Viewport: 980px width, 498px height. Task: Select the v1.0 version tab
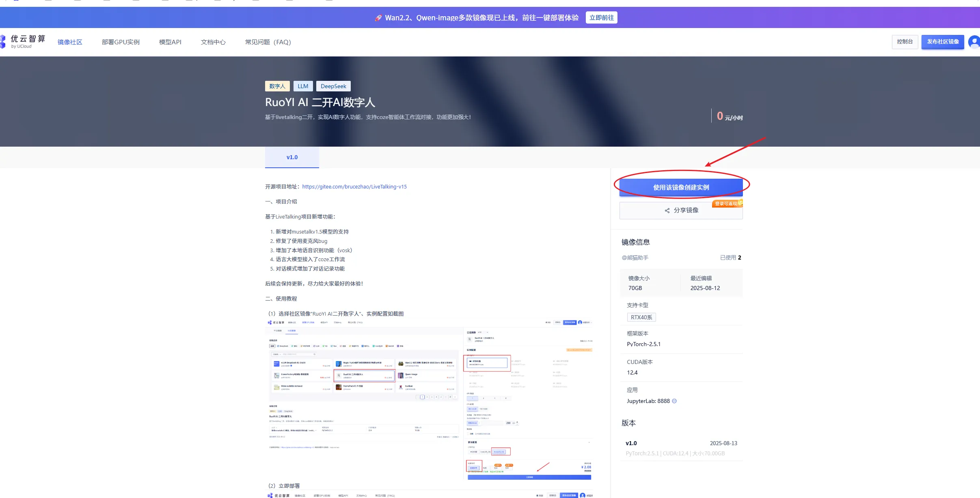pyautogui.click(x=292, y=157)
